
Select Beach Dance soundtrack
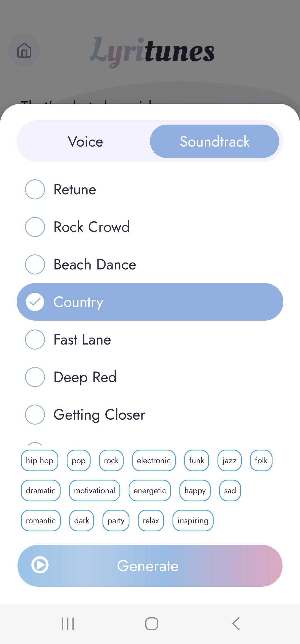click(35, 264)
